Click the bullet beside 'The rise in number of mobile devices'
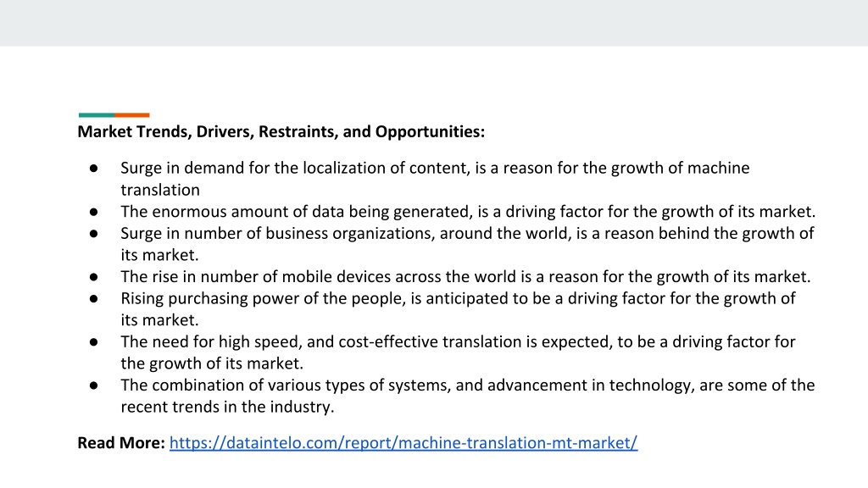The height and width of the screenshot is (488, 868). click(93, 277)
